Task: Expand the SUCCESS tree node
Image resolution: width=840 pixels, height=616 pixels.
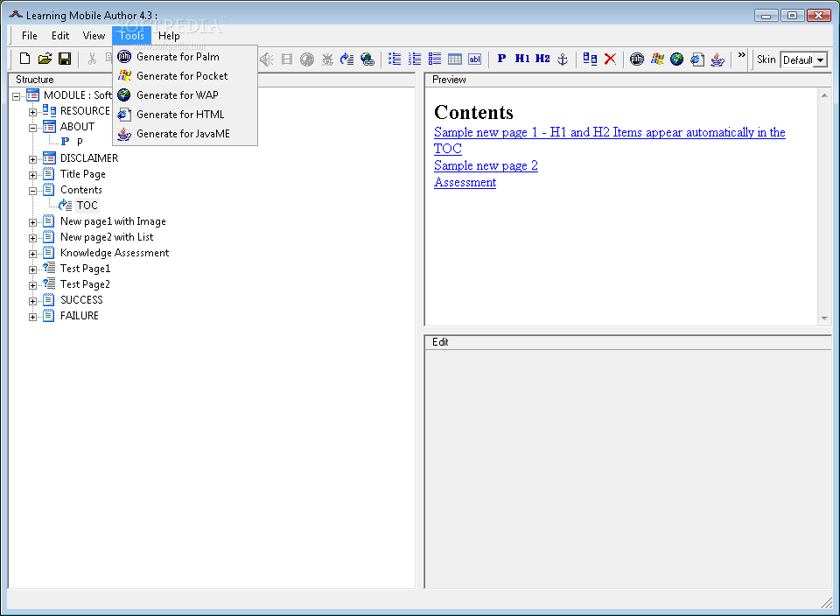Action: coord(32,301)
